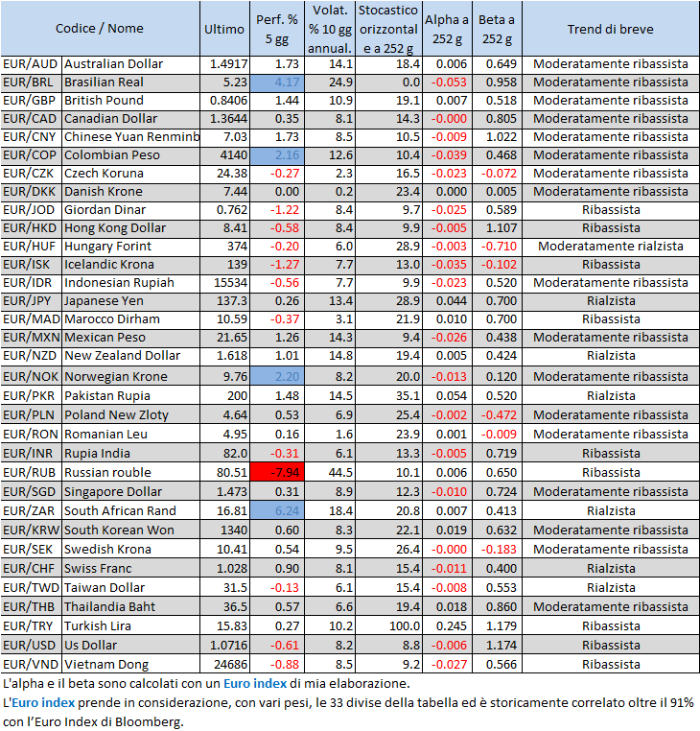Viewport: 700px width, 731px height.
Task: Click the 'South Korean Won' name cell
Action: click(x=131, y=531)
